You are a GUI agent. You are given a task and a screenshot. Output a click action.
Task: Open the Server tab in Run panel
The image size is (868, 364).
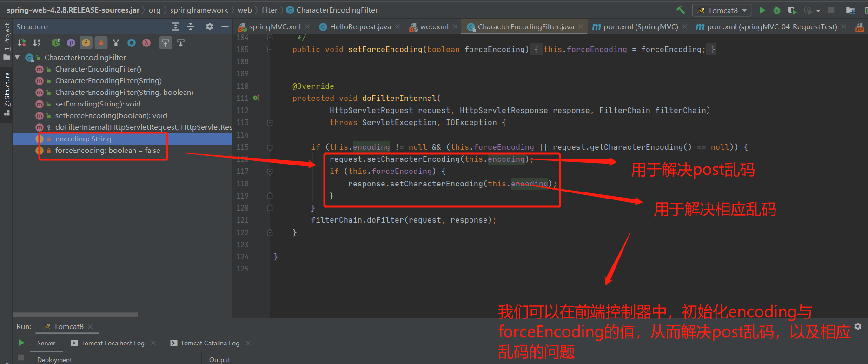click(x=46, y=343)
